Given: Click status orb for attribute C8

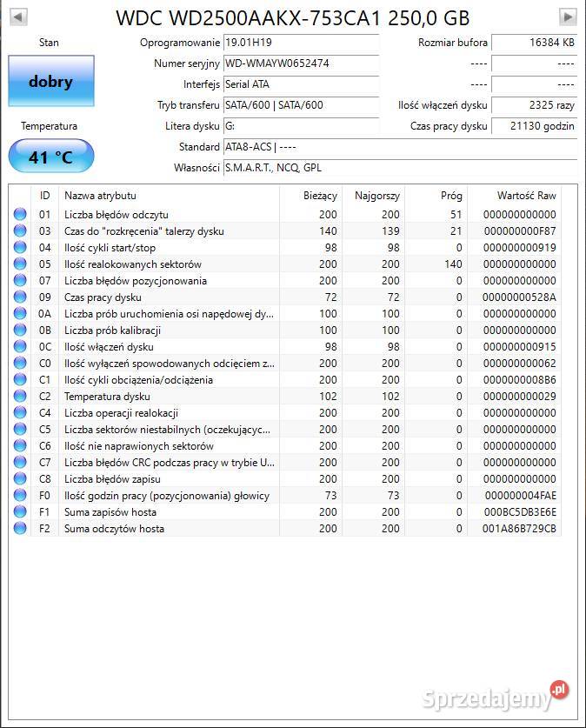Looking at the screenshot, I should point(20,478).
